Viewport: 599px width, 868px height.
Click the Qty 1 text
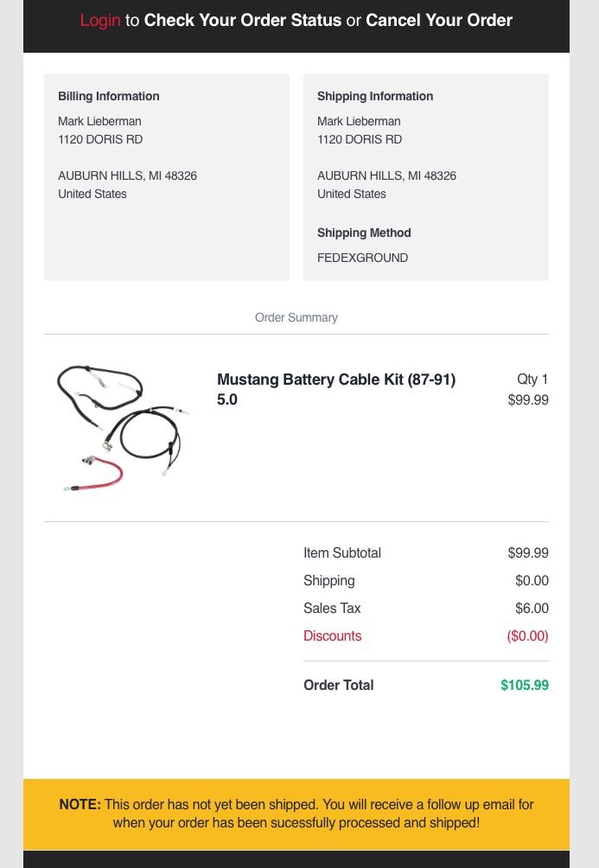coord(532,380)
